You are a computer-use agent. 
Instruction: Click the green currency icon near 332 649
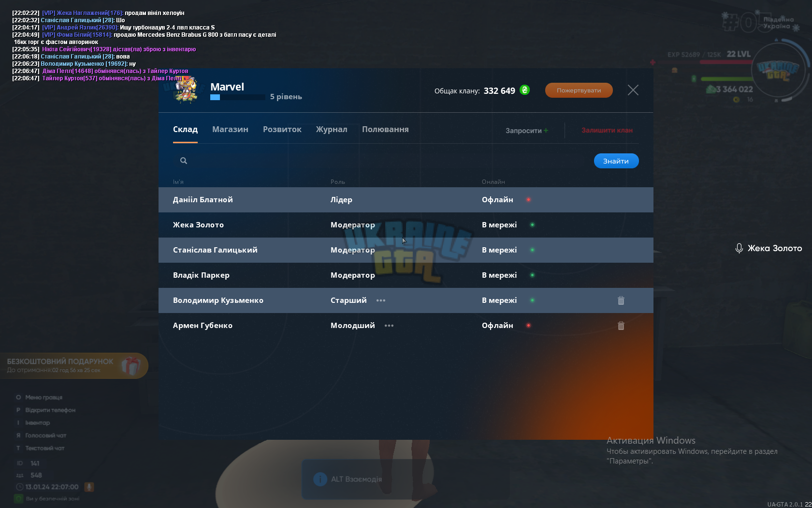525,90
